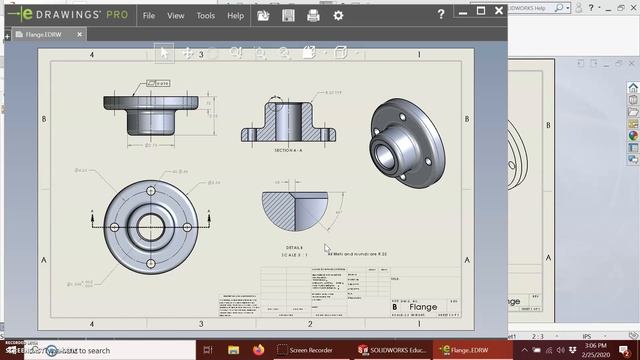Open Task View on the taskbar
The height and width of the screenshot is (360, 640).
(208, 350)
